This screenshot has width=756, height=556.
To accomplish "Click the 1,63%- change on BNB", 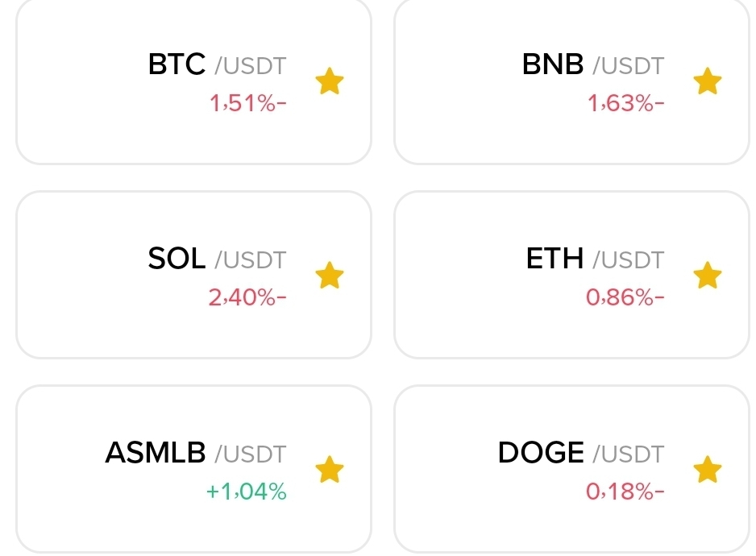I will (626, 103).
